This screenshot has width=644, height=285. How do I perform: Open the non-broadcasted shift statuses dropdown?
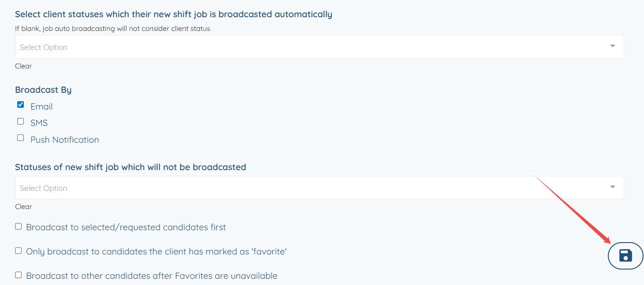309,188
